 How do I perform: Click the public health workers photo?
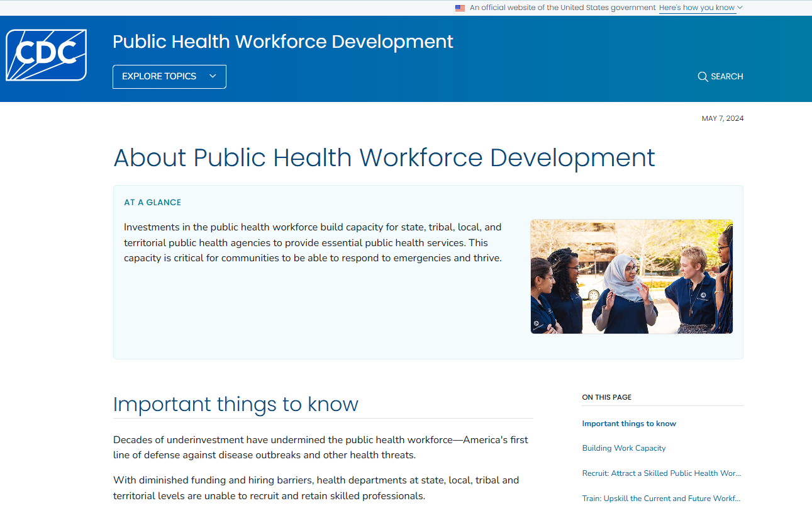[631, 276]
